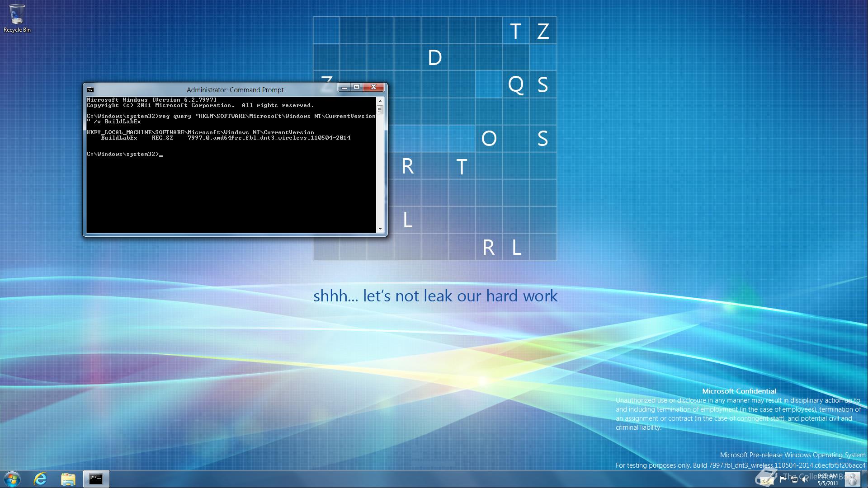Open the clock showing 5/5/2011
868x488 pixels.
coord(828,479)
